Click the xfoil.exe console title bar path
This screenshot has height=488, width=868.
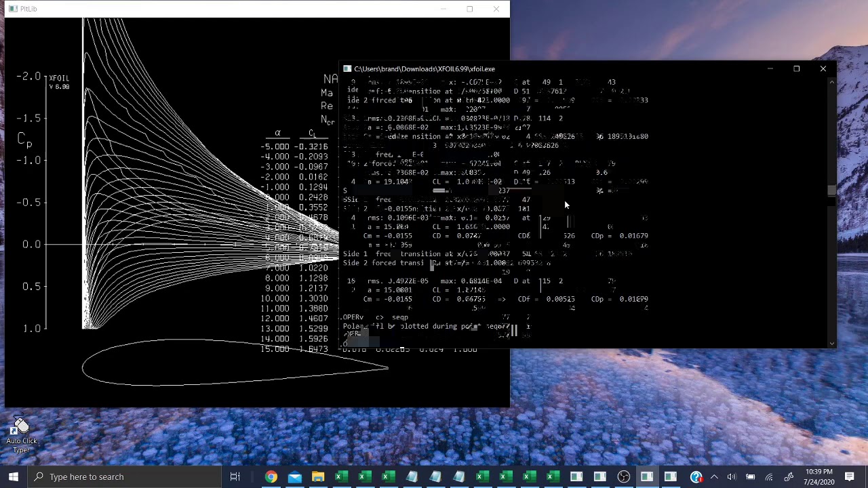(425, 68)
